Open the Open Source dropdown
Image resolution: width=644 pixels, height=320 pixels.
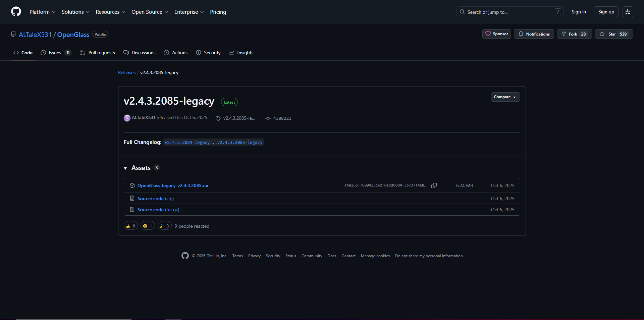(x=150, y=12)
